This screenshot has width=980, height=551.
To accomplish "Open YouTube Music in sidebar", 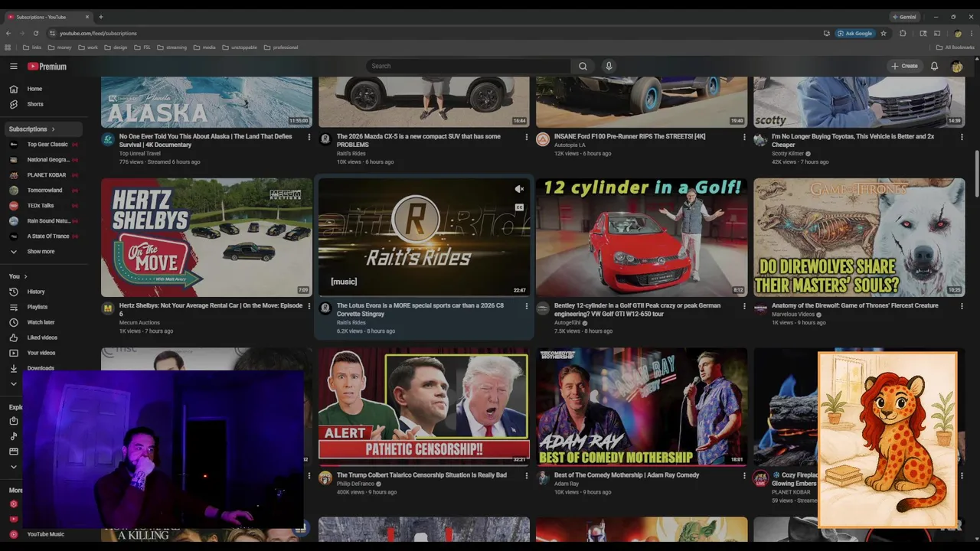I will tap(44, 534).
